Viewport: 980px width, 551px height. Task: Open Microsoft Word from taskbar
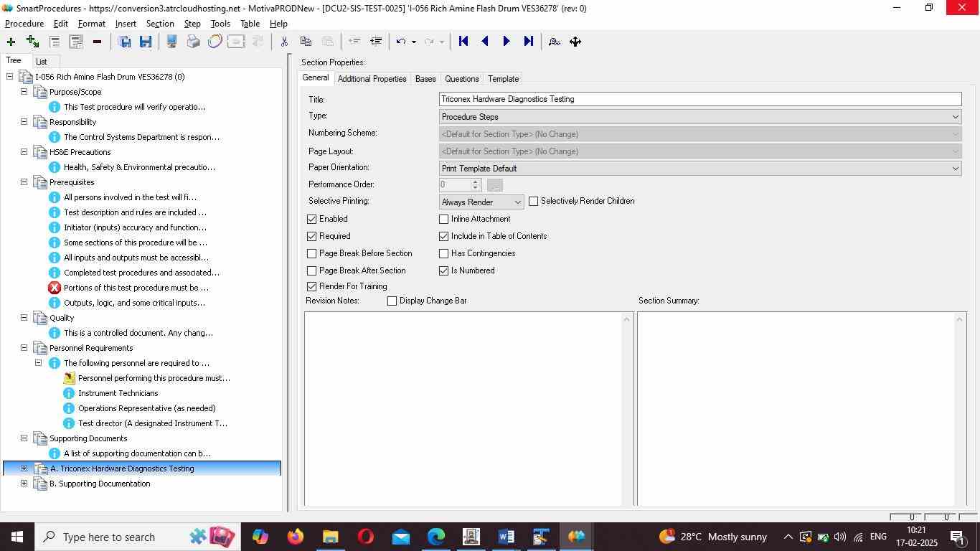point(506,537)
